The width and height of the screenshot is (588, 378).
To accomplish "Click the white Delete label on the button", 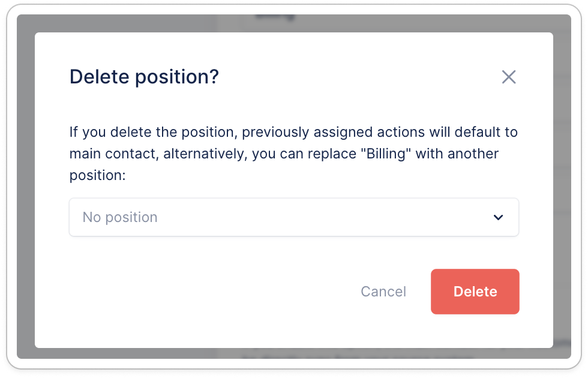I will click(x=475, y=292).
